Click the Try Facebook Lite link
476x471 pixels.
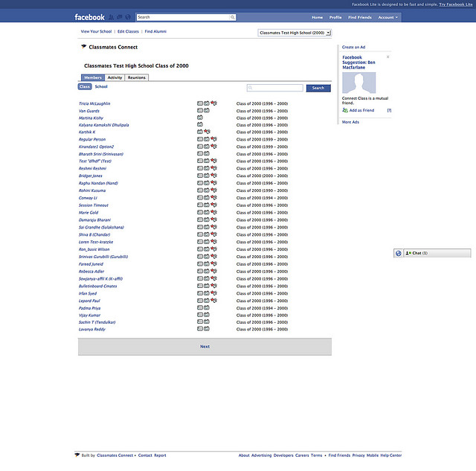(456, 4)
